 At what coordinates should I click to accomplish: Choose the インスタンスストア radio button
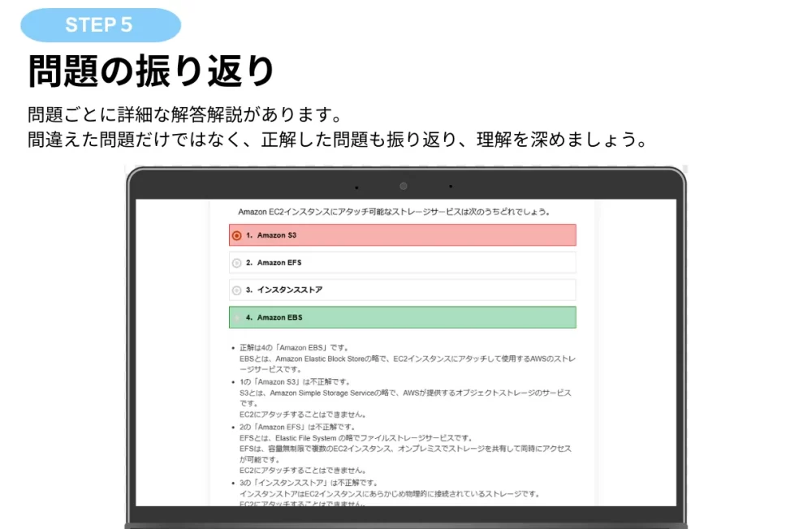point(236,290)
